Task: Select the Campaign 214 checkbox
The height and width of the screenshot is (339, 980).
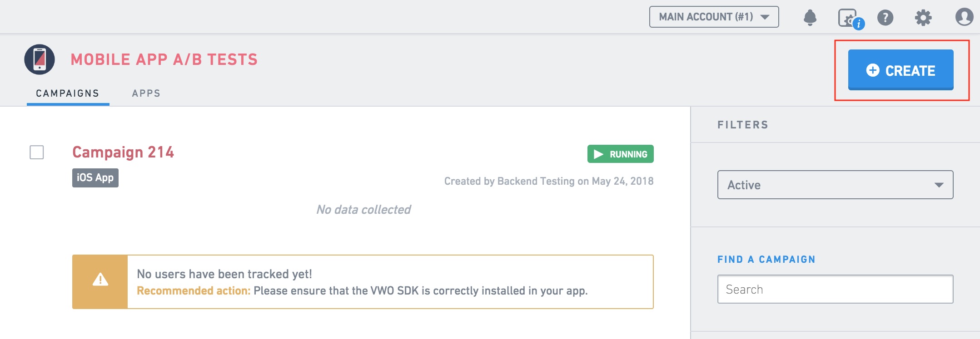Action: (x=37, y=152)
